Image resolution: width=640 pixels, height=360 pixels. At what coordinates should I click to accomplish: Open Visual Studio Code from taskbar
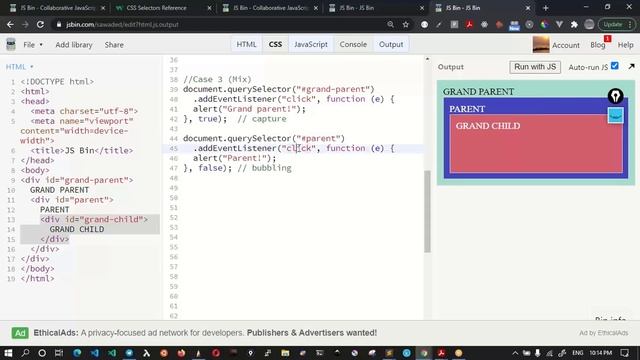[95, 353]
